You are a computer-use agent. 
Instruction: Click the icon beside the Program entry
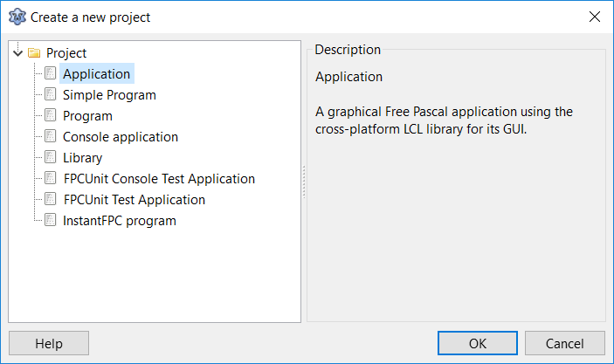pos(50,116)
